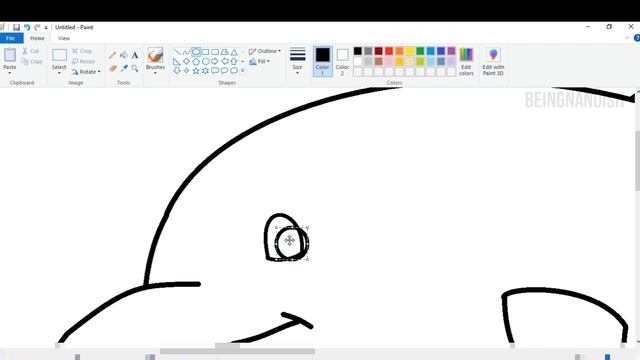Viewport: 640px width, 360px height.
Task: Open the Paint Help question mark
Action: [x=637, y=38]
